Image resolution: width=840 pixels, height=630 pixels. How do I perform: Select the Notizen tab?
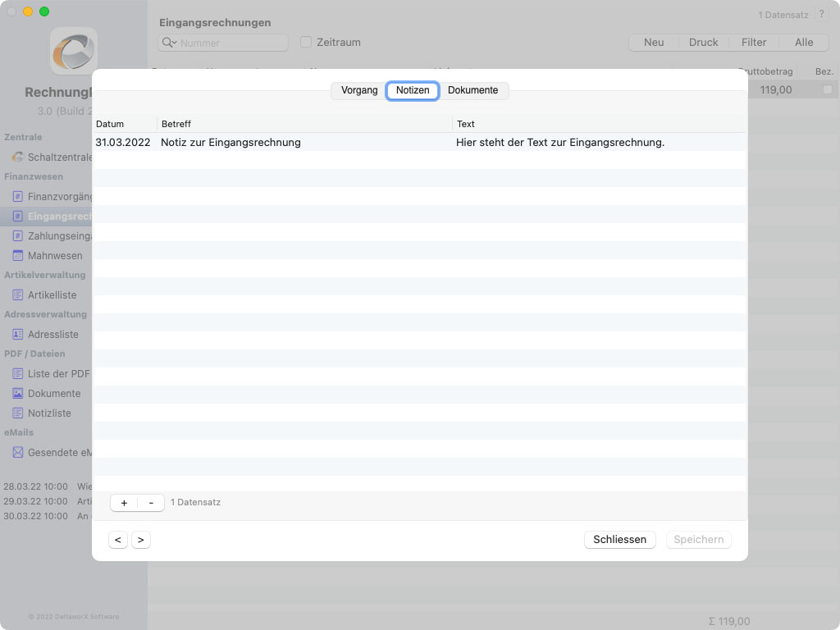(413, 90)
